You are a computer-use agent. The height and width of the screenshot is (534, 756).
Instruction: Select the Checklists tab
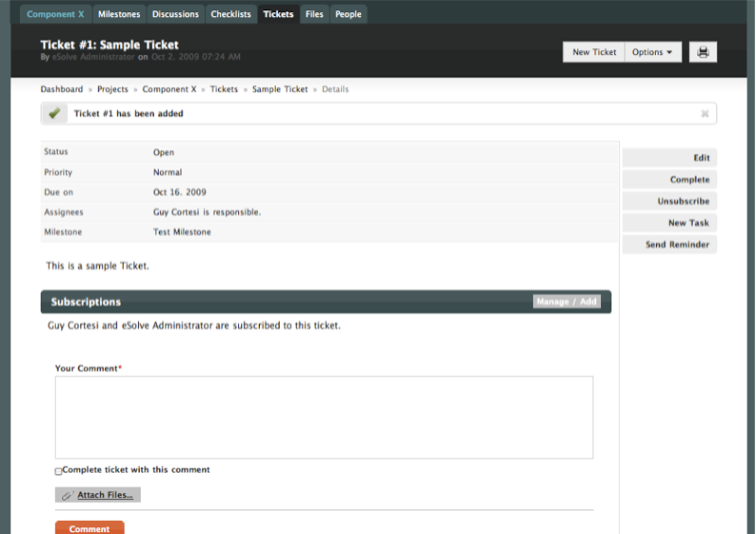231,14
